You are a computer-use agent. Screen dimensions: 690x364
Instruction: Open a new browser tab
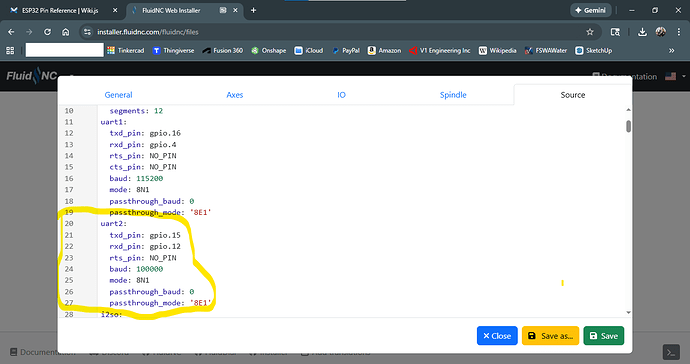(x=253, y=10)
